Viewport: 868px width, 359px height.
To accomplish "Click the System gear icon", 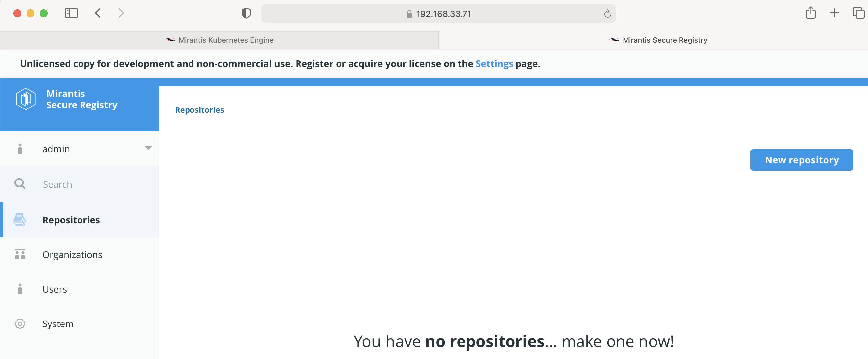I will click(20, 323).
